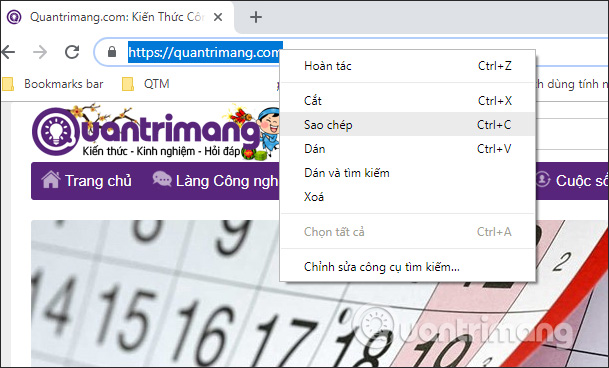The height and width of the screenshot is (368, 609).
Task: Click the browser Back arrow
Action: (x=8, y=52)
